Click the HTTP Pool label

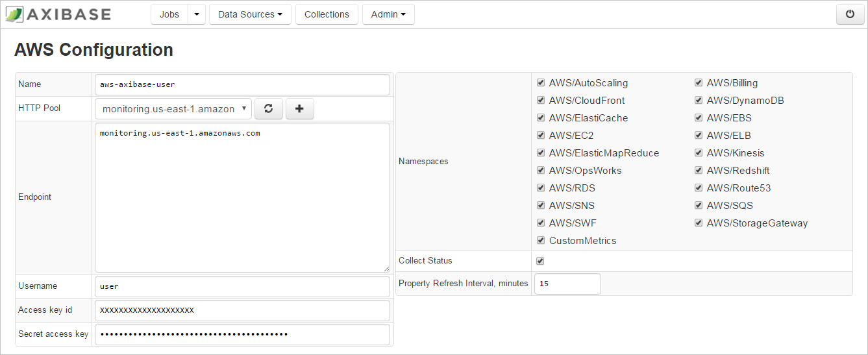coord(39,108)
